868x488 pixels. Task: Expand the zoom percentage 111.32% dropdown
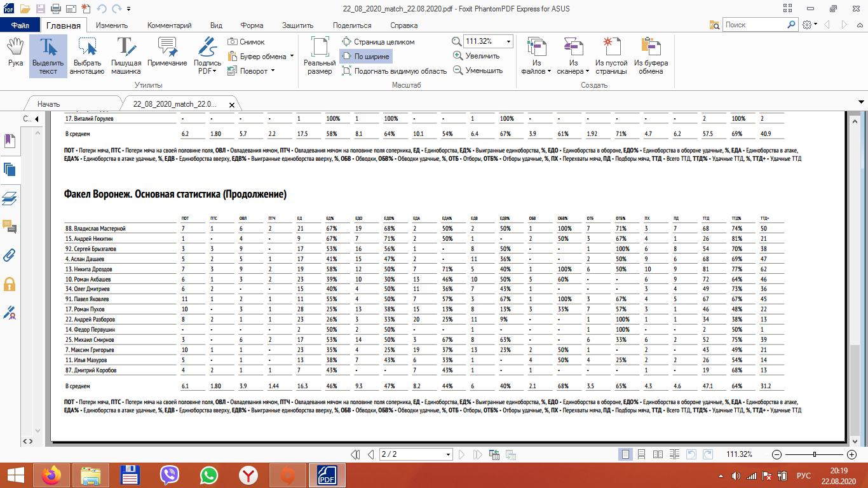pyautogui.click(x=508, y=41)
